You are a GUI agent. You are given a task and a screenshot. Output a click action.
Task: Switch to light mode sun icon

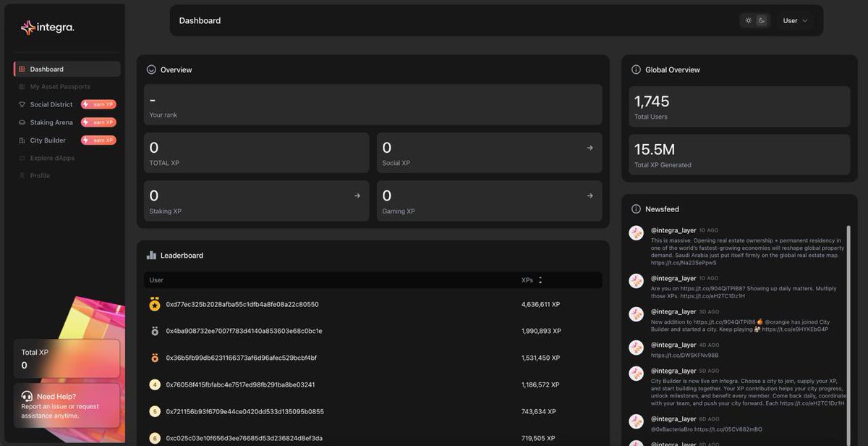coord(749,20)
